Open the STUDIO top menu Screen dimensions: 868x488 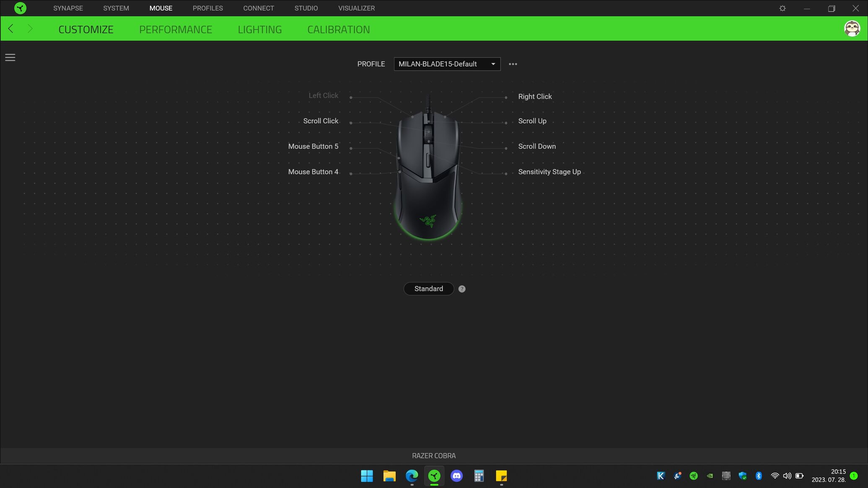point(306,8)
